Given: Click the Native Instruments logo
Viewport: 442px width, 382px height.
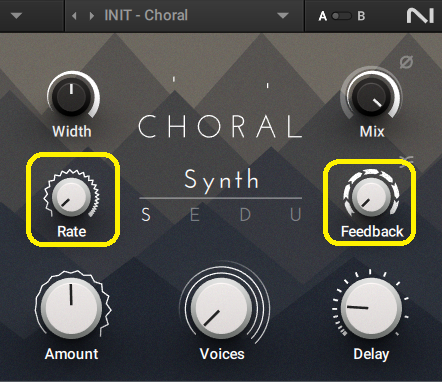Looking at the screenshot, I should 420,16.
